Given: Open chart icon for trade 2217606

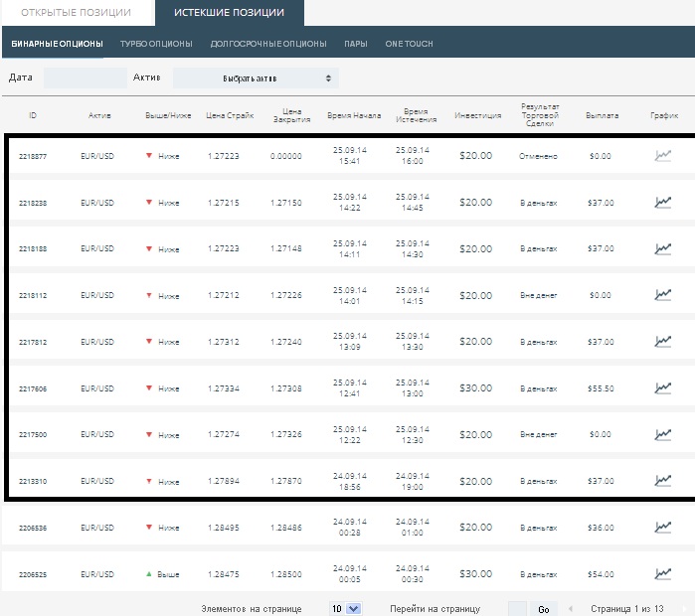Looking at the screenshot, I should click(662, 387).
